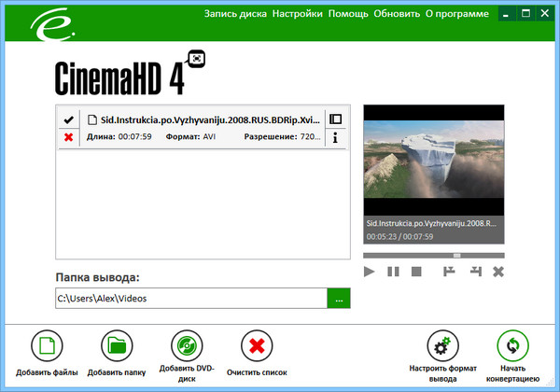Image resolution: width=560 pixels, height=392 pixels.
Task: Click the Добавить папку icon
Action: pos(117,345)
